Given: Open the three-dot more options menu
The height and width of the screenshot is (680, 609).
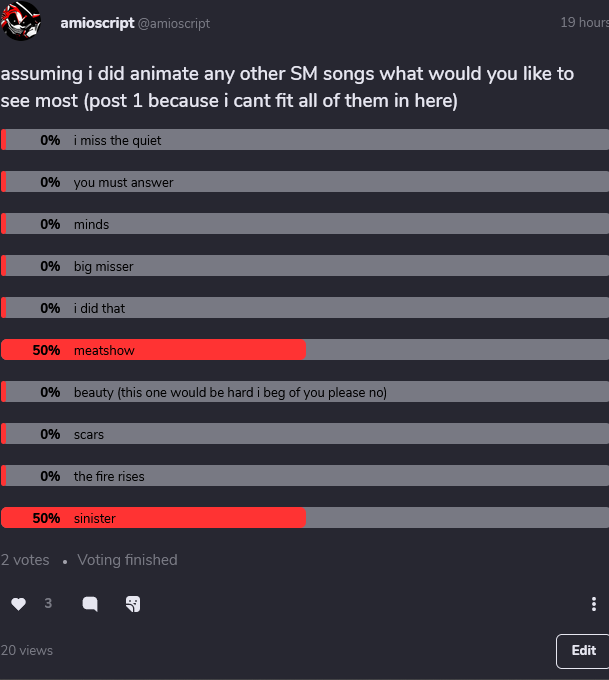Looking at the screenshot, I should coord(594,604).
